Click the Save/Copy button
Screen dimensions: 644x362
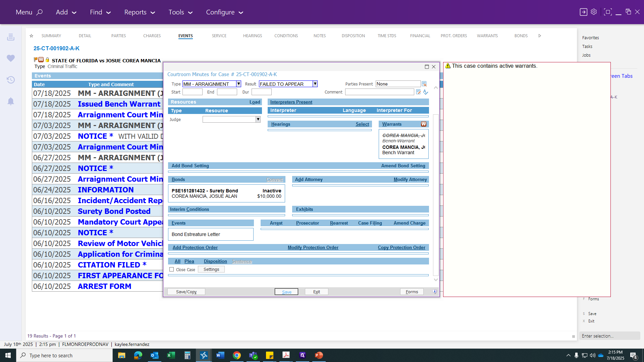186,292
